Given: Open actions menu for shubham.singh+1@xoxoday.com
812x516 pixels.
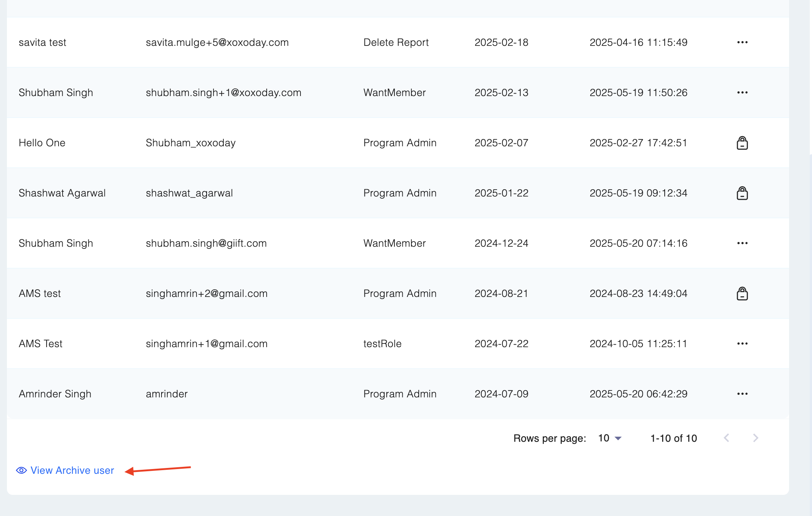Looking at the screenshot, I should click(742, 92).
